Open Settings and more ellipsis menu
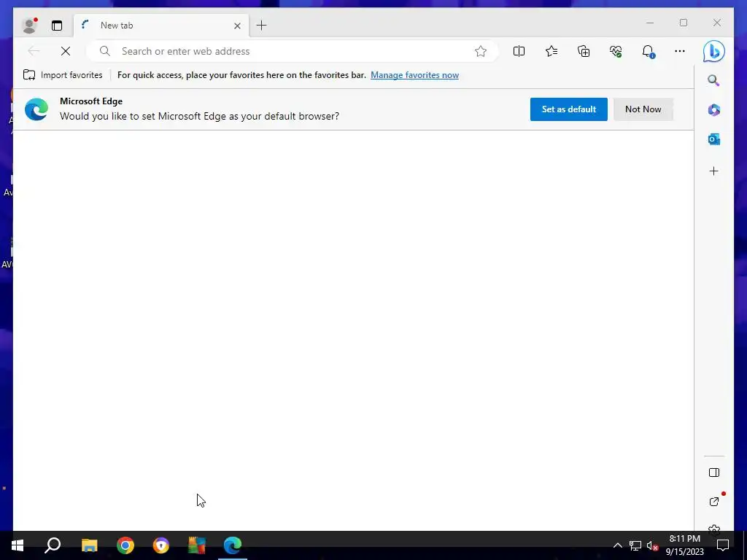The width and height of the screenshot is (747, 560). point(680,51)
